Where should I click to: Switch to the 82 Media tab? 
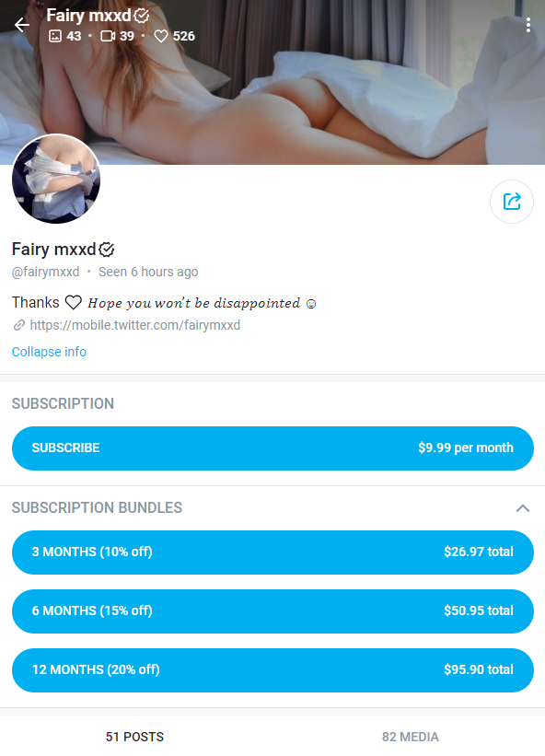coord(410,737)
